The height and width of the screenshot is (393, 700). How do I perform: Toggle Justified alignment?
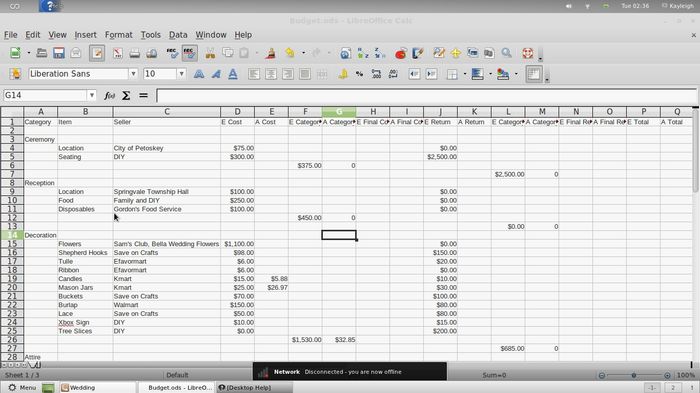coord(304,74)
